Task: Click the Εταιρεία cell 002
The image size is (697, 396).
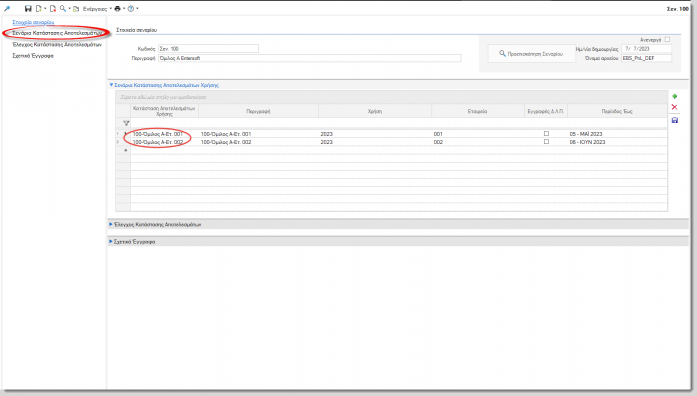Action: tap(477, 142)
